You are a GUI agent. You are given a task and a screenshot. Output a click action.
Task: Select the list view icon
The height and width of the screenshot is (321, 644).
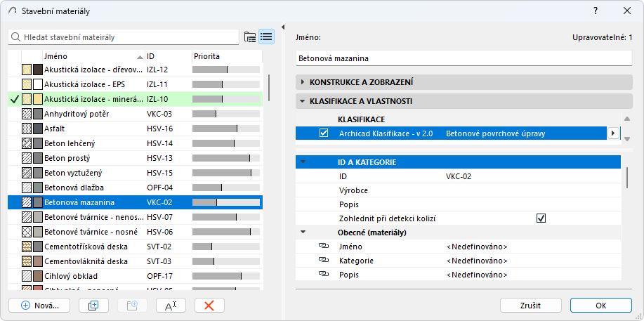266,37
